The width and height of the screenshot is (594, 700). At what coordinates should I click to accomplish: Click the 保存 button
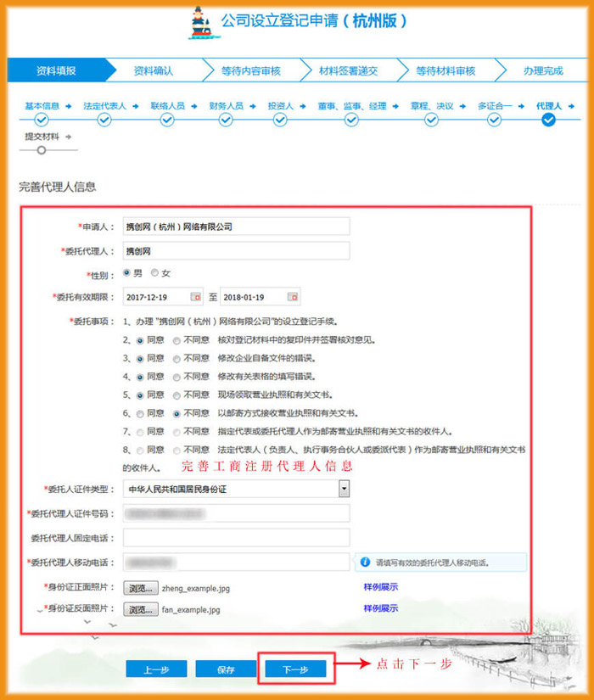[225, 669]
